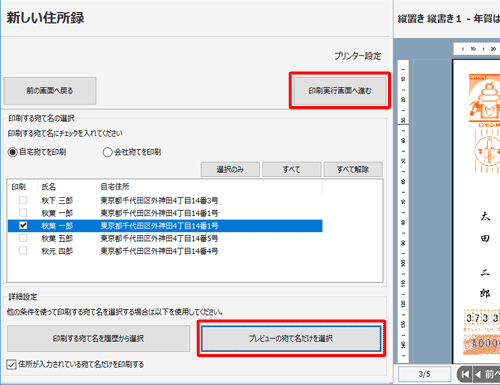
Task: Click the 選択のみ button
Action: click(x=230, y=169)
